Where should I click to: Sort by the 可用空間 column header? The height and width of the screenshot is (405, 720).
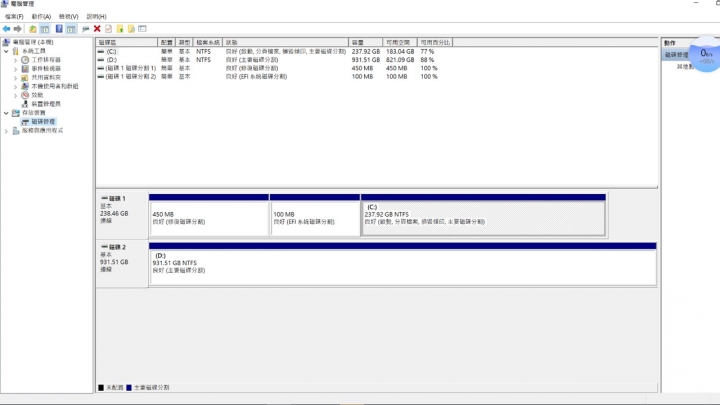click(x=399, y=42)
